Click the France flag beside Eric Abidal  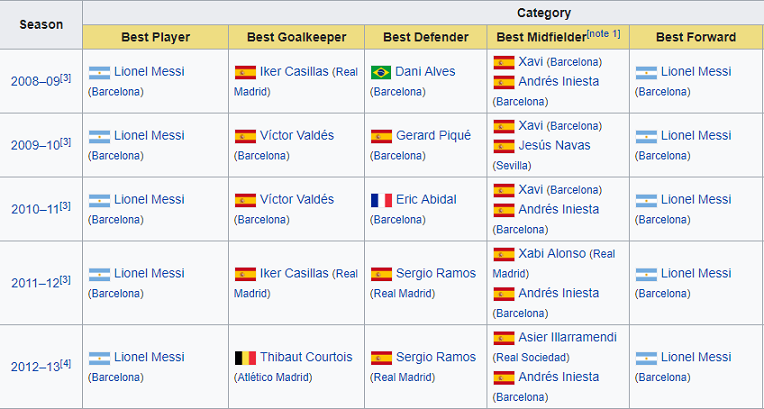[381, 200]
